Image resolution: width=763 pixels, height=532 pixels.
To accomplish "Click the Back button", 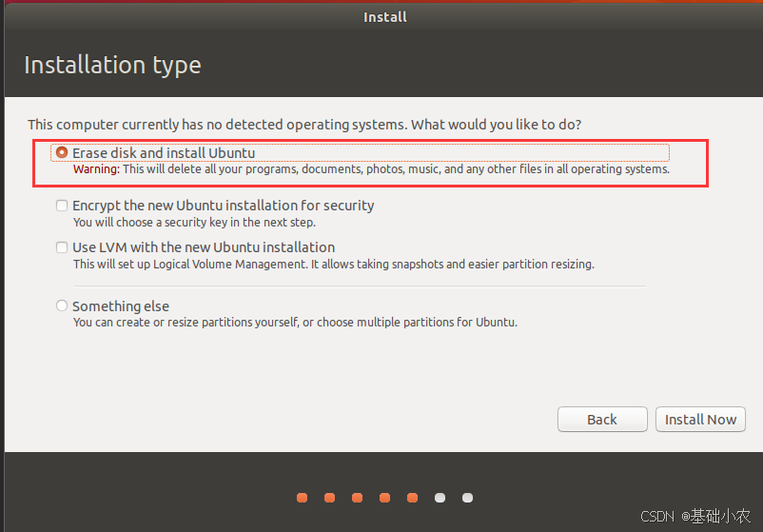I will click(602, 419).
